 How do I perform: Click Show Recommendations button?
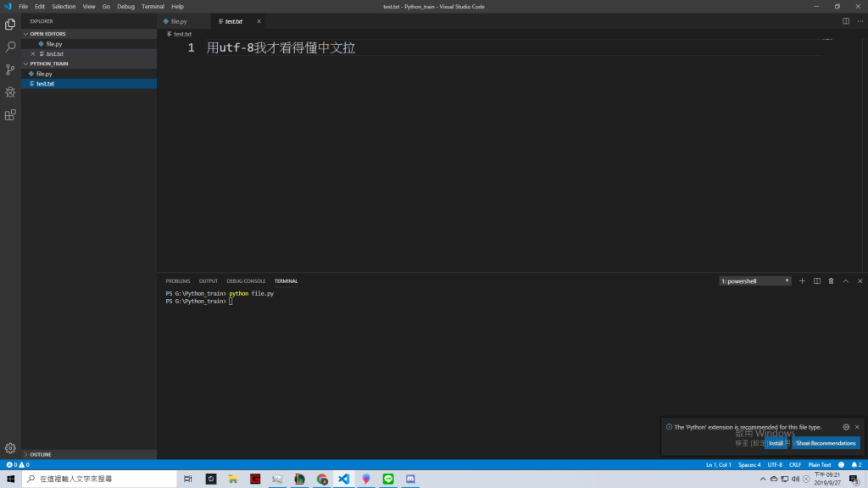click(826, 443)
